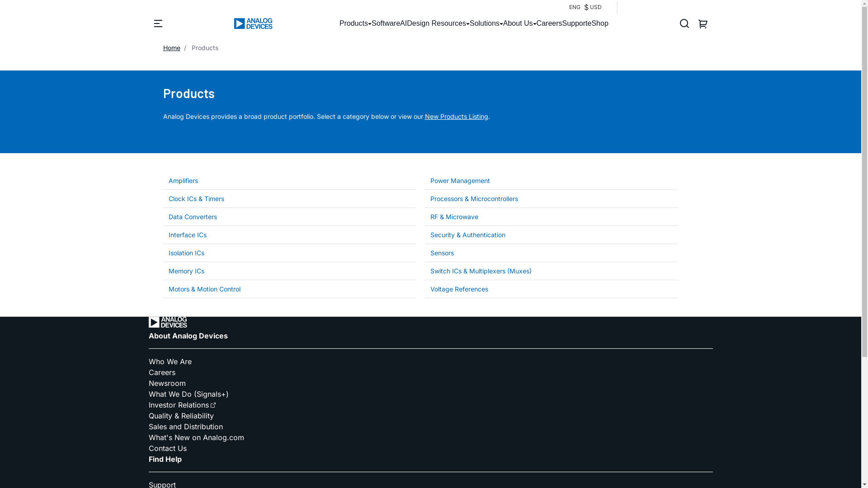The height and width of the screenshot is (488, 868).
Task: Click the Home breadcrumb link
Action: pos(171,48)
